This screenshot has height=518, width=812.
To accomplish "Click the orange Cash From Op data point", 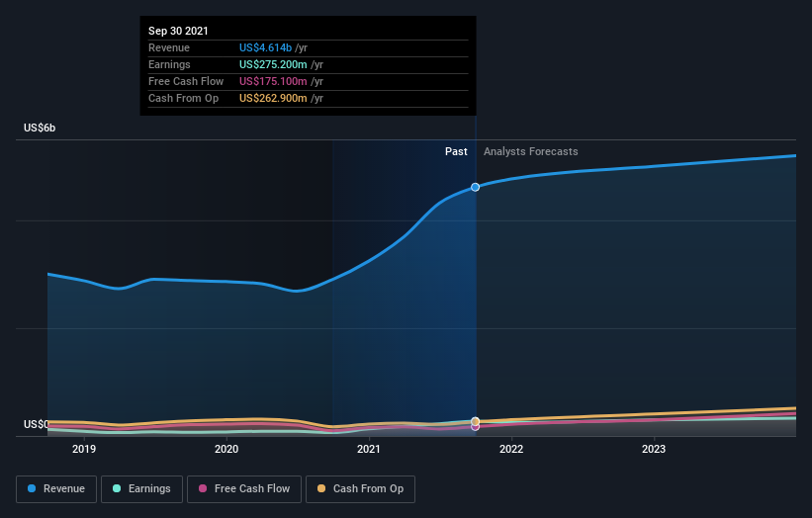I will (476, 421).
